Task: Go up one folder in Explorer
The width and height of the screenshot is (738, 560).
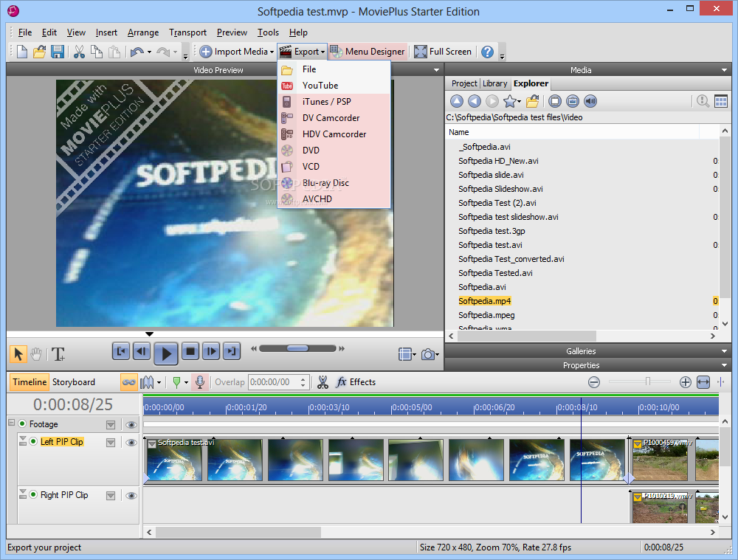Action: 457,101
